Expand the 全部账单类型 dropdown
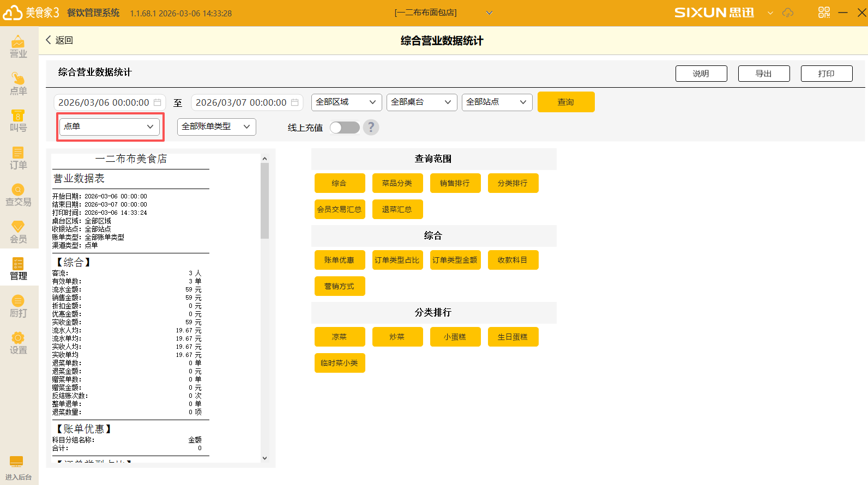 click(216, 126)
